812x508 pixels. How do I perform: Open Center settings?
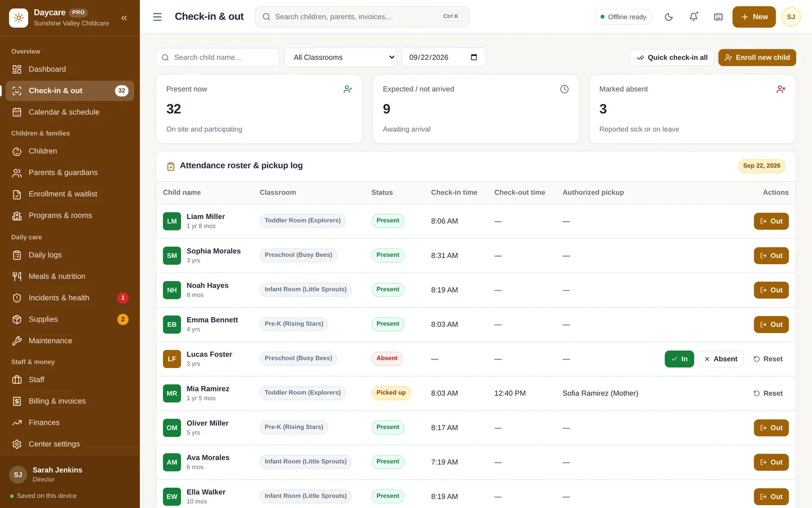pyautogui.click(x=70, y=444)
